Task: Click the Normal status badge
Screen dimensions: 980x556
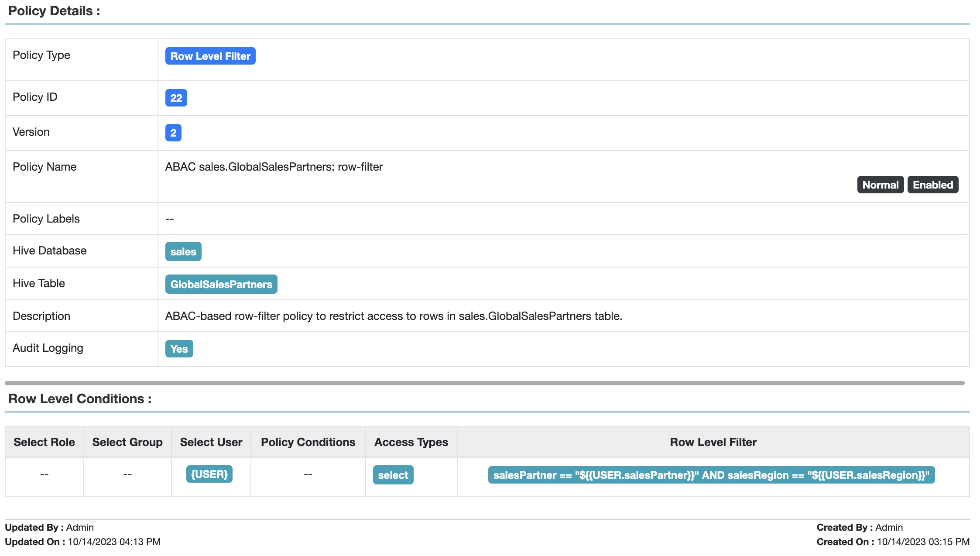Action: point(880,185)
